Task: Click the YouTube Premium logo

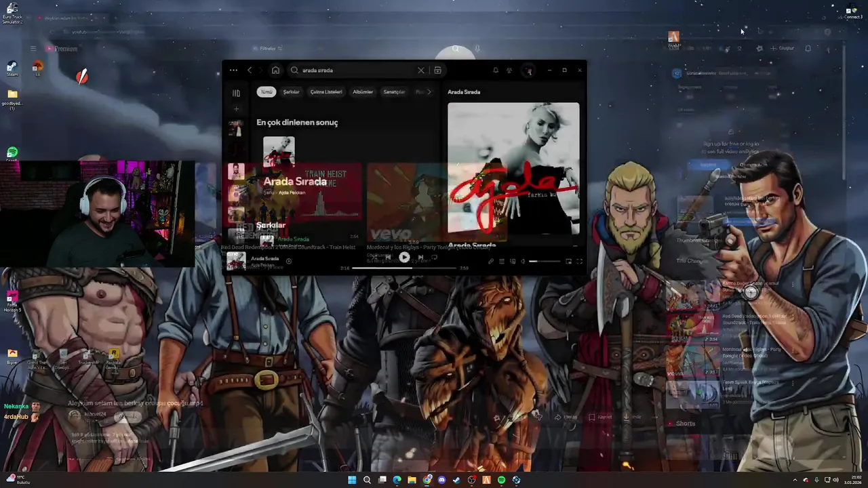Action: 62,49
